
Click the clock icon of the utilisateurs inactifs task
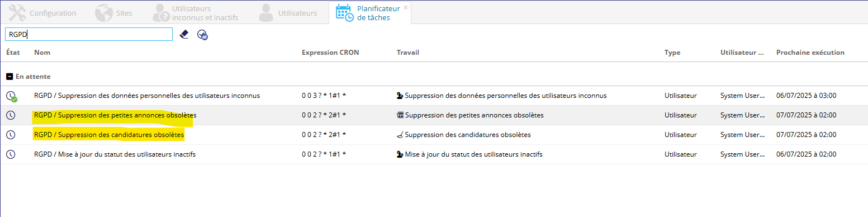coord(11,154)
